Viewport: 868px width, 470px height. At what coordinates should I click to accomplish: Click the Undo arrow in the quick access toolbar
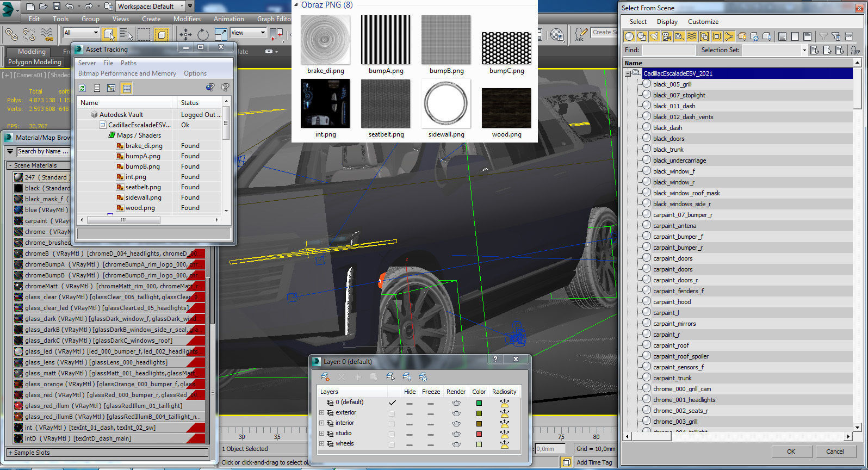pos(70,7)
